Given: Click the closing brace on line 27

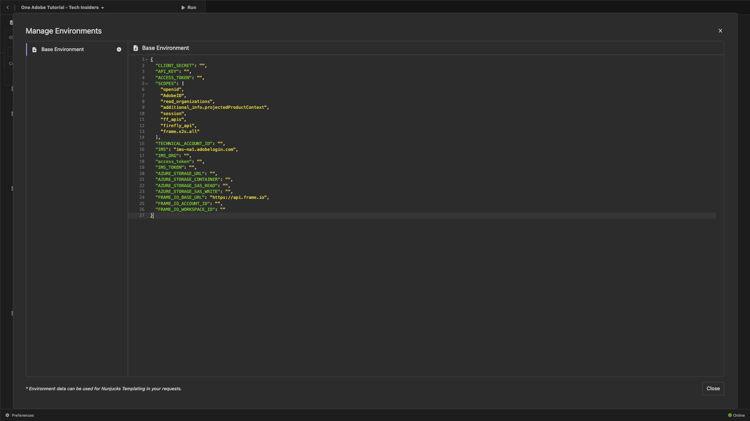Looking at the screenshot, I should (x=152, y=216).
